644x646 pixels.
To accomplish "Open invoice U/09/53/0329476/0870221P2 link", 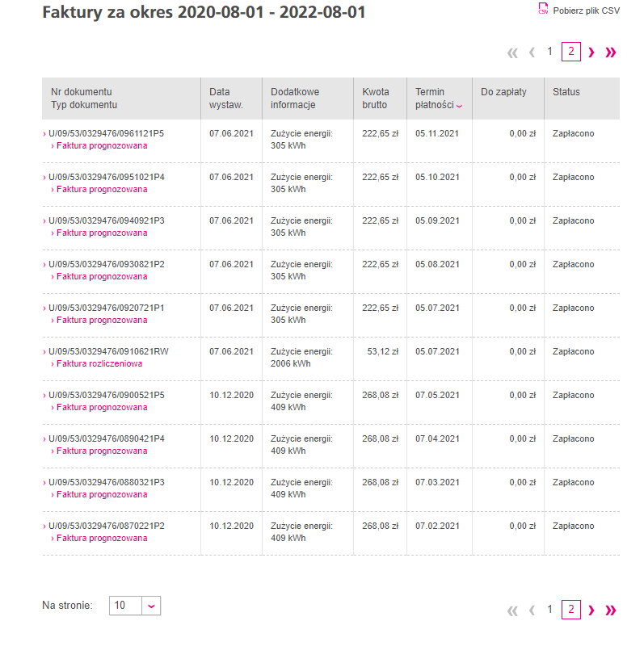I will pyautogui.click(x=106, y=526).
